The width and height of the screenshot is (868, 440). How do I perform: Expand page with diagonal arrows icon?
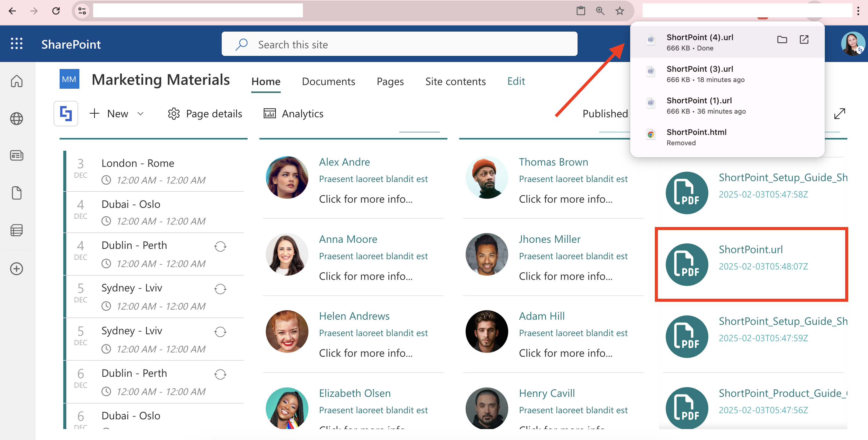[839, 114]
